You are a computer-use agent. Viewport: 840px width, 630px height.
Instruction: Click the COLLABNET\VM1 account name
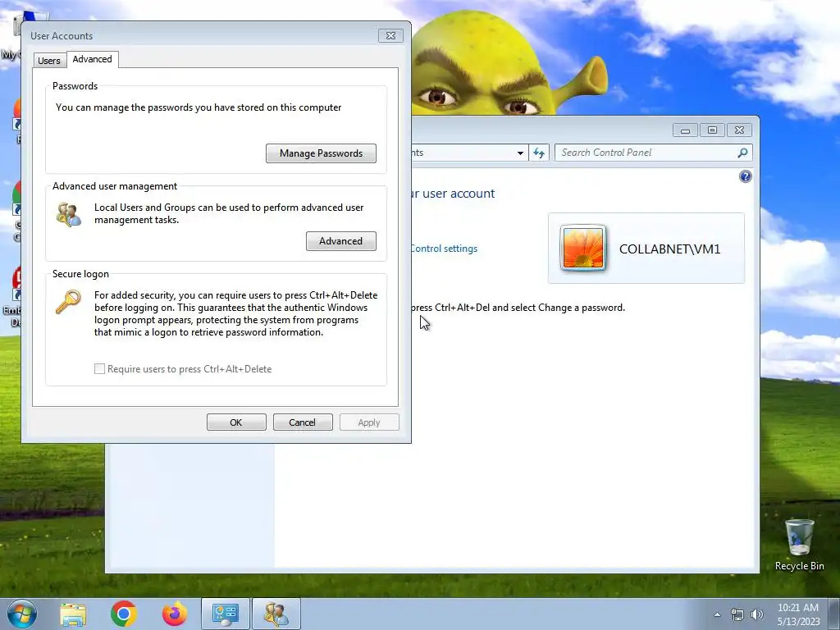(x=669, y=249)
